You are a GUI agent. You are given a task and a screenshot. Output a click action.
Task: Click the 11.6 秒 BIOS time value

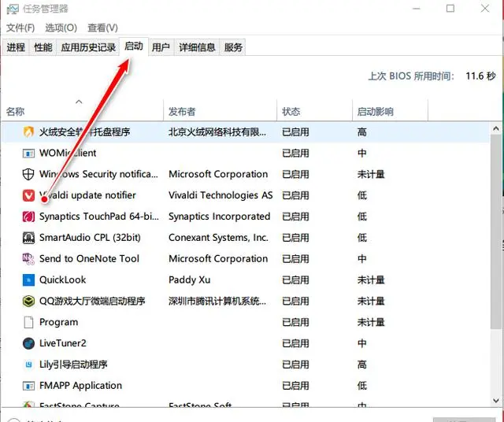click(x=480, y=76)
